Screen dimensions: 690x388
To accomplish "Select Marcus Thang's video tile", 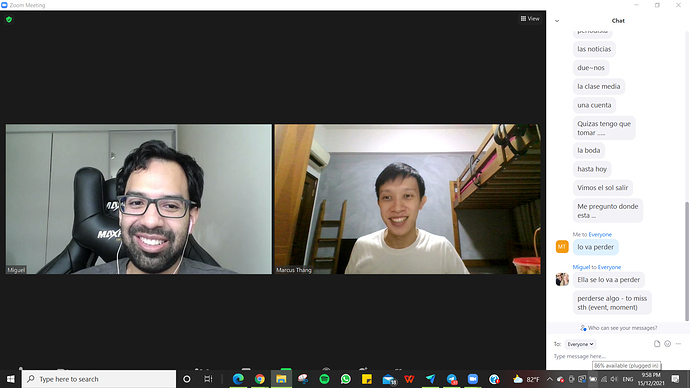I will [407, 199].
